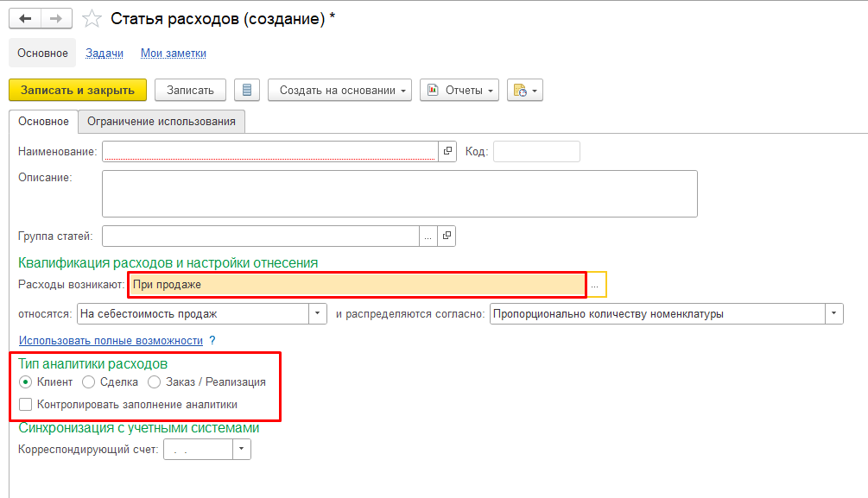The image size is (868, 498).
Task: Click the forward navigation arrow
Action: coord(56,18)
